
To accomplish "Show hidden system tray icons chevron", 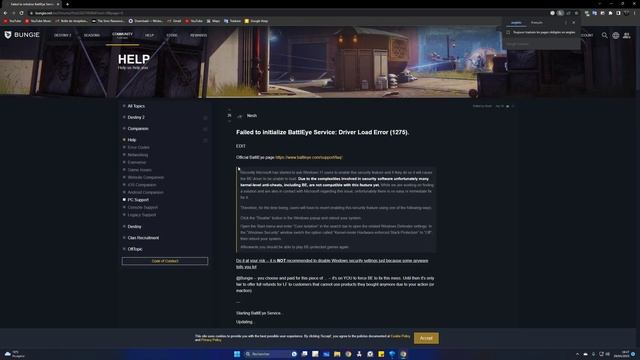I will point(577,354).
